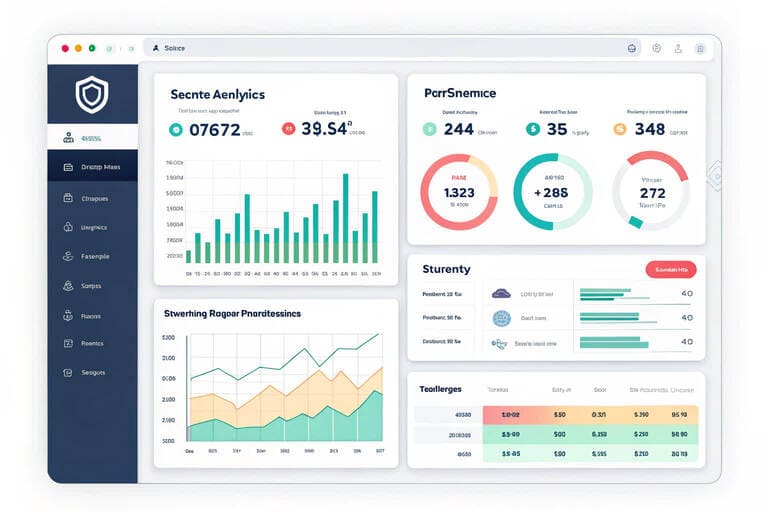Click the green coin icon beside 244
This screenshot has width=768, height=512.
point(429,129)
